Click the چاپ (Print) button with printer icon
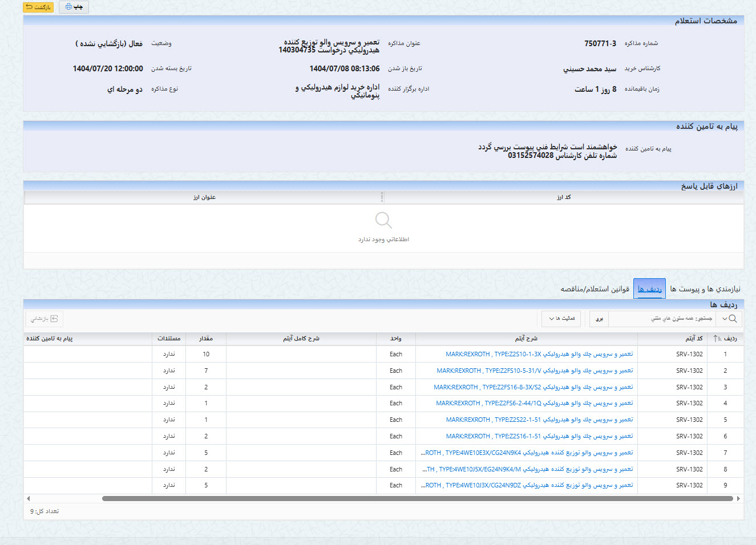The image size is (756, 545). tap(74, 7)
